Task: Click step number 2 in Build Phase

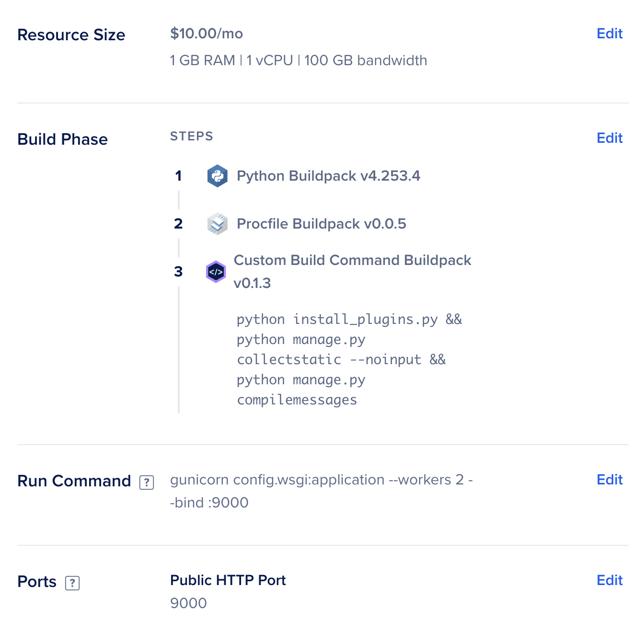Action: [179, 224]
